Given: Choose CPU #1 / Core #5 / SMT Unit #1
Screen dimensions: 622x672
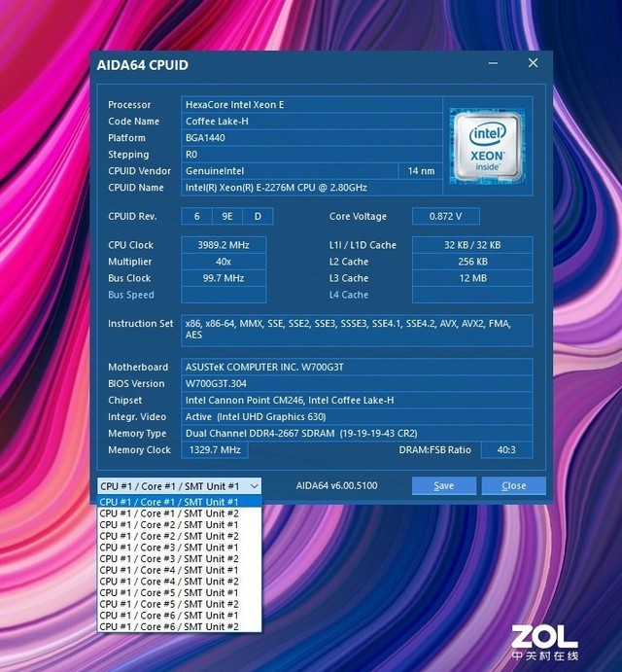Looking at the screenshot, I should 179,592.
